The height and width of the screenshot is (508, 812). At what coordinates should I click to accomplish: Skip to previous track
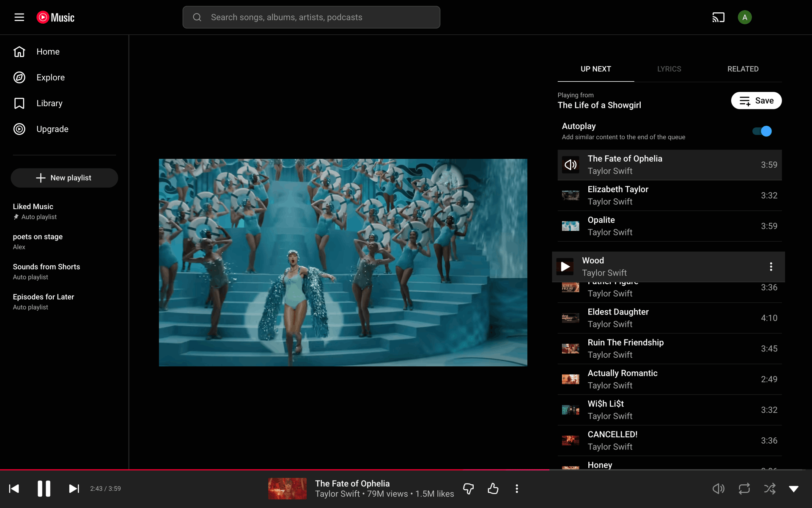(14, 489)
